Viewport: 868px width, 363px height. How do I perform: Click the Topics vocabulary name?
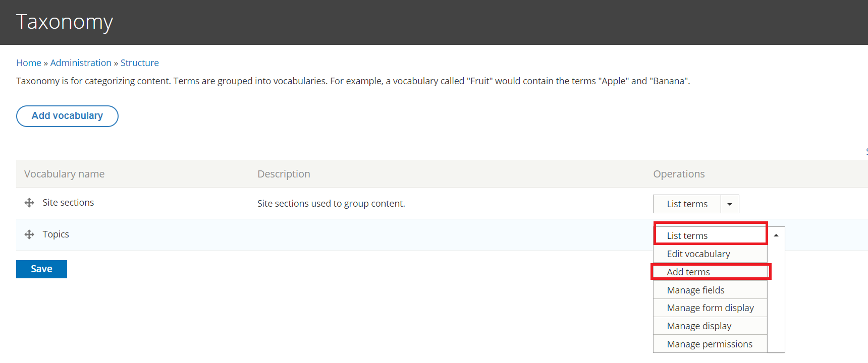click(x=56, y=234)
